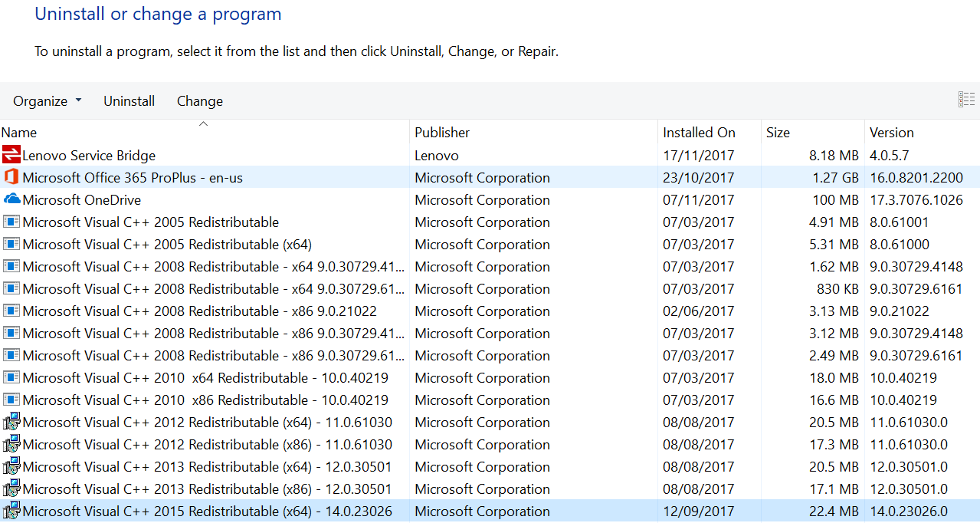Click the Visual C++ 2013 Redistributable (x86) icon

coord(11,489)
